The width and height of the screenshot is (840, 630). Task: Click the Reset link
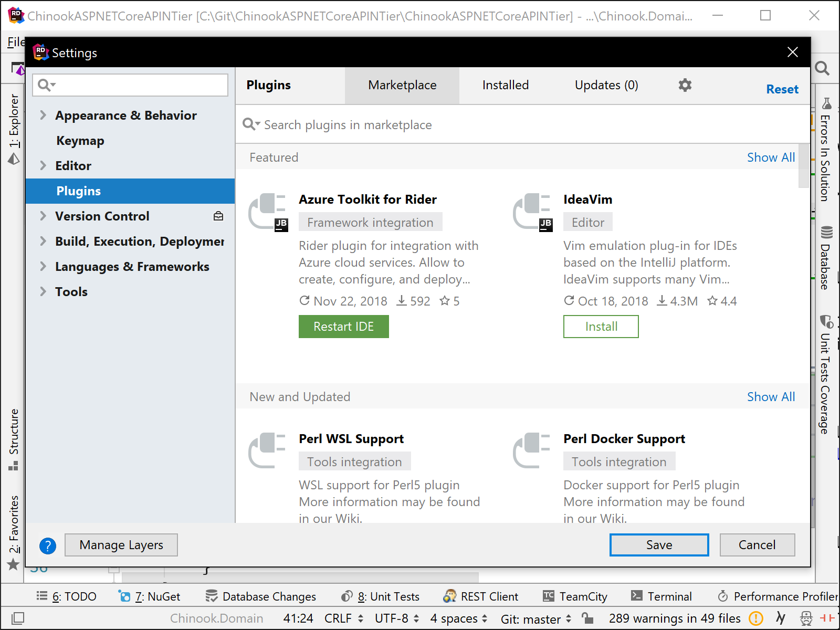pos(782,89)
